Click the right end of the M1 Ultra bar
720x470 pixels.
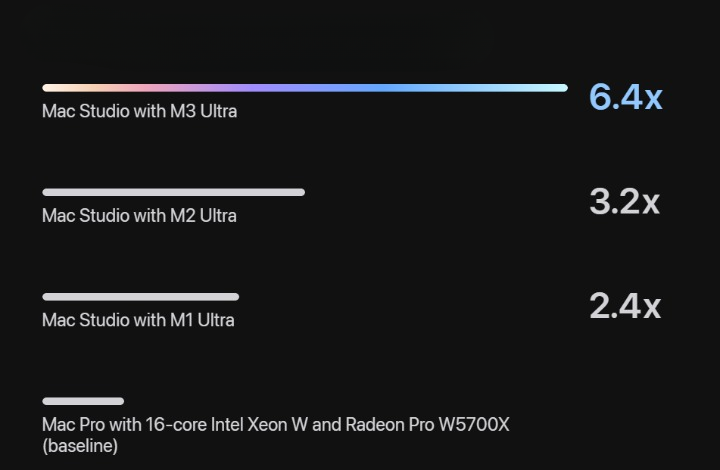(235, 297)
